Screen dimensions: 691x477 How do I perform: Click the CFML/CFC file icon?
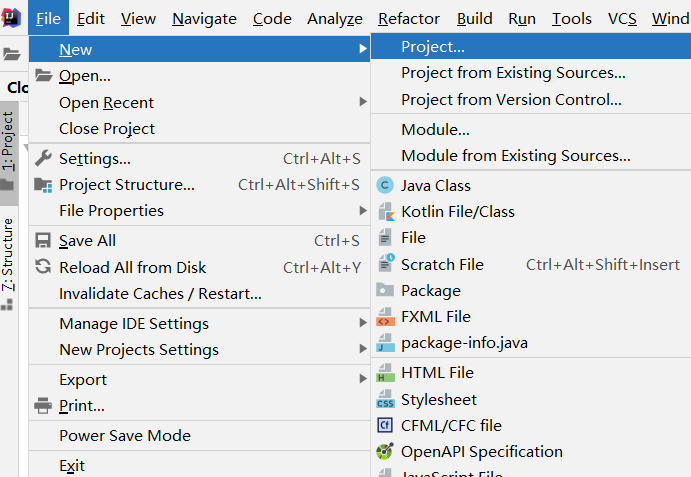click(x=385, y=426)
